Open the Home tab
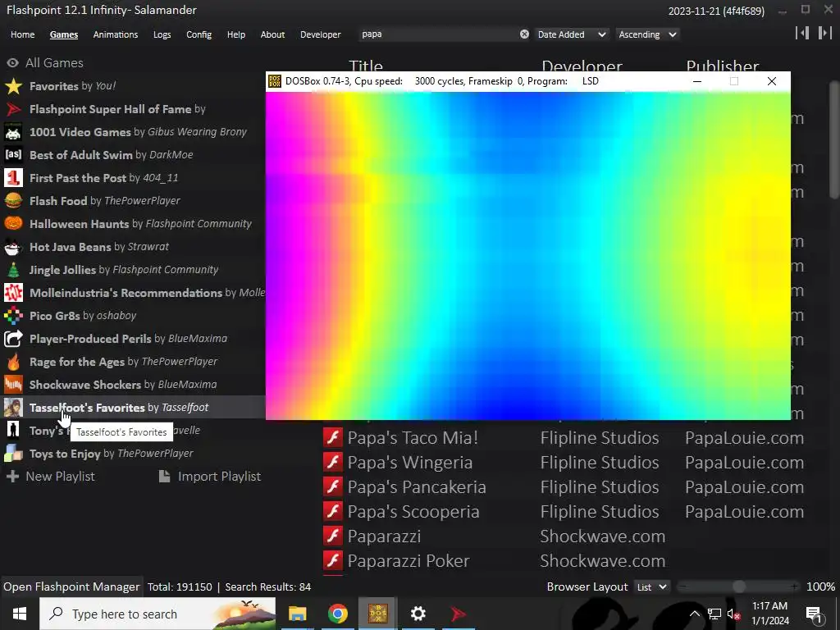The width and height of the screenshot is (840, 630). pyautogui.click(x=22, y=34)
